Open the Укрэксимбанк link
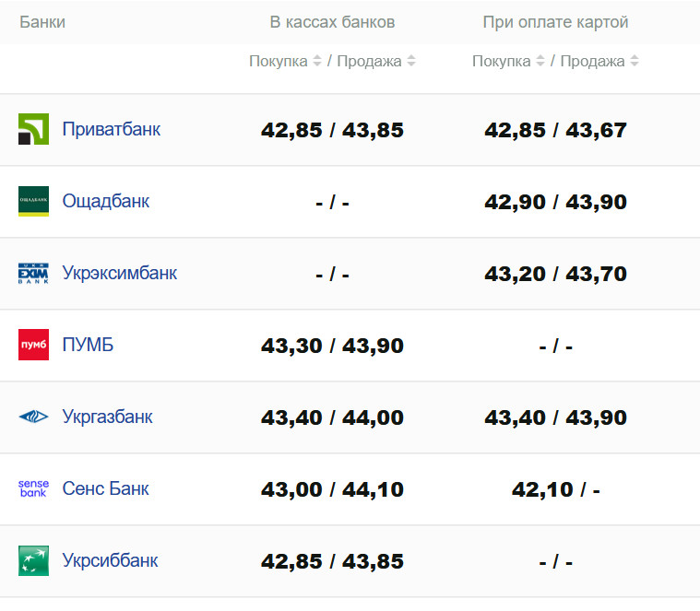Viewport: 700px width, 611px height. [119, 273]
